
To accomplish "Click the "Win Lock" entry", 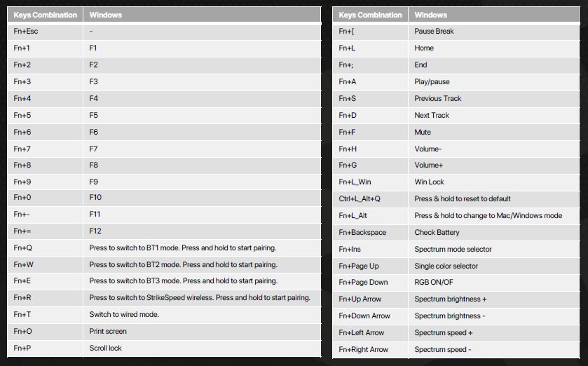I will click(429, 182).
